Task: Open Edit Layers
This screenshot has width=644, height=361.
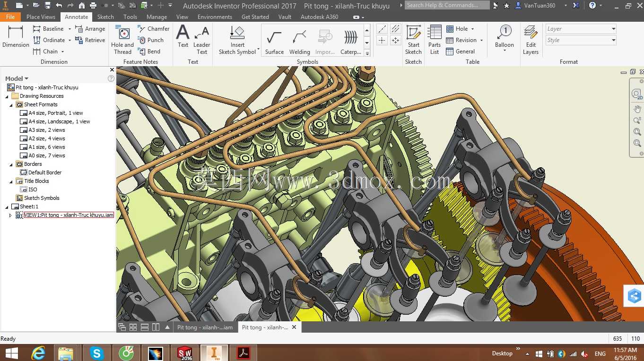Action: tap(531, 40)
